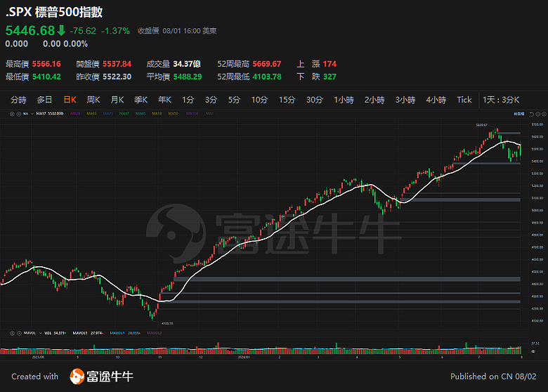Choose the 10分 interval
The image size is (548, 392).
click(259, 100)
